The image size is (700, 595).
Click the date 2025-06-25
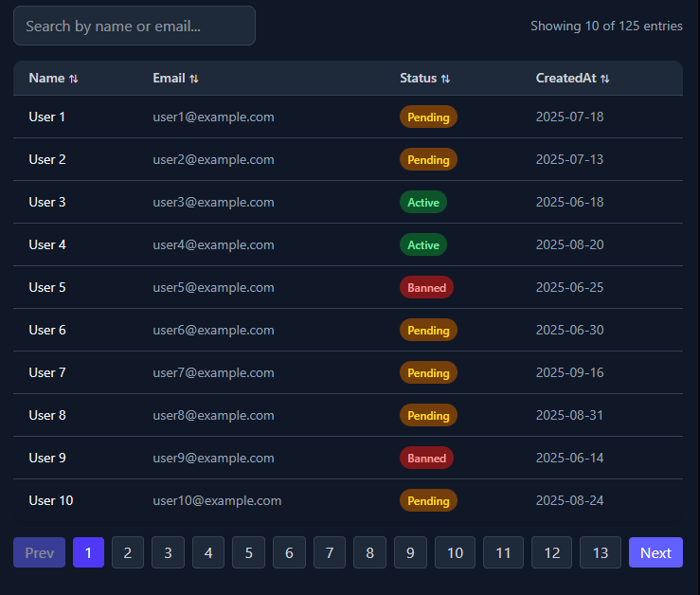(x=569, y=287)
